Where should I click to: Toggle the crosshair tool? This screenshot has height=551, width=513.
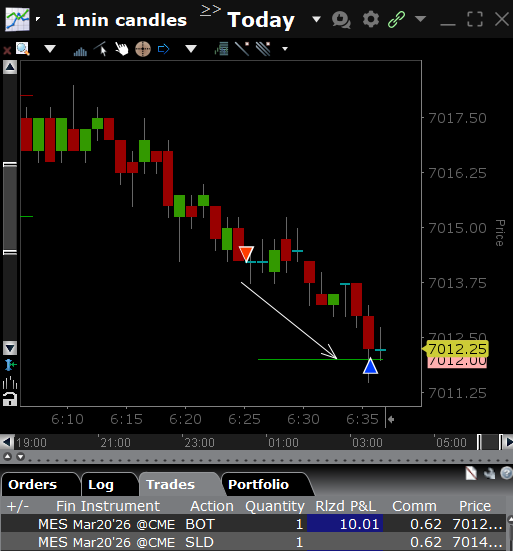click(x=143, y=49)
